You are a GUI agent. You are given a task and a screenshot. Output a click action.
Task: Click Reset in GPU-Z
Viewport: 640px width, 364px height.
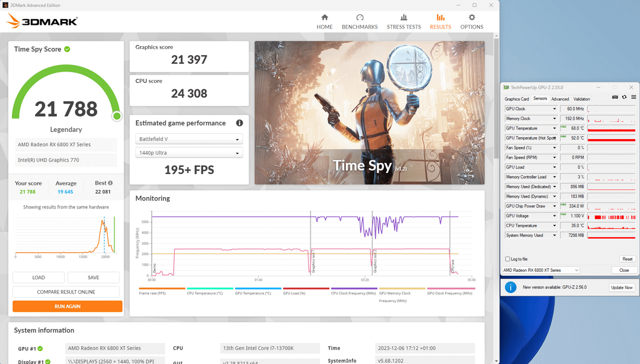[x=628, y=259]
